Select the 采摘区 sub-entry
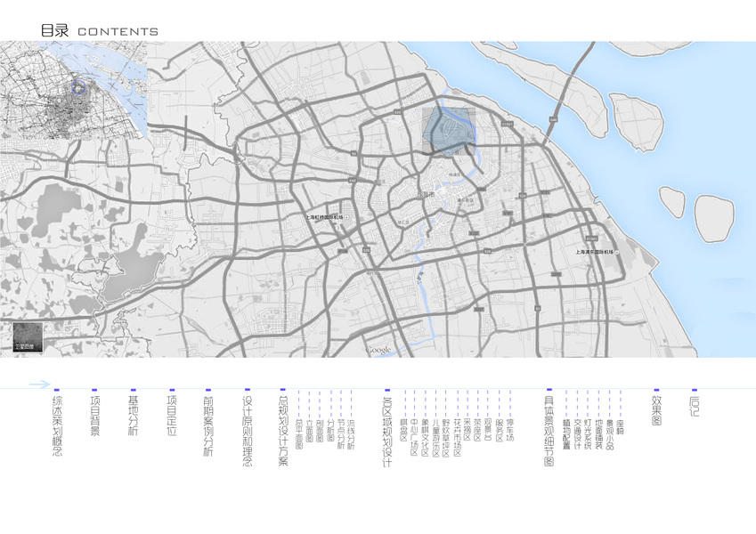The height and width of the screenshot is (534, 756). pos(467,431)
